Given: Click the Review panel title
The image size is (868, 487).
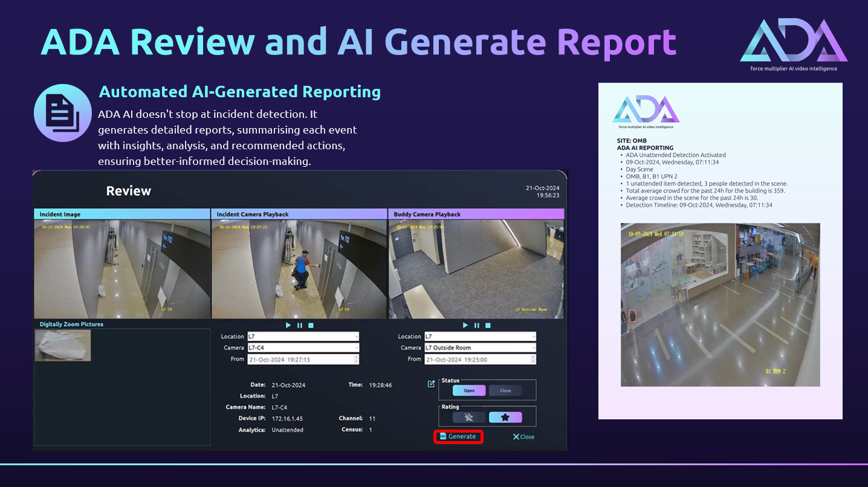Looking at the screenshot, I should coord(129,191).
